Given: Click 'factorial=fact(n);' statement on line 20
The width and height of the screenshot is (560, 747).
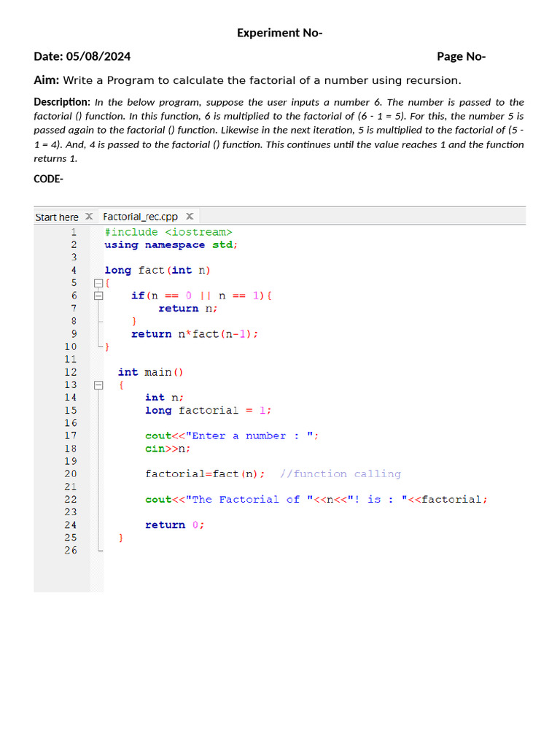Looking at the screenshot, I should click(x=205, y=474).
